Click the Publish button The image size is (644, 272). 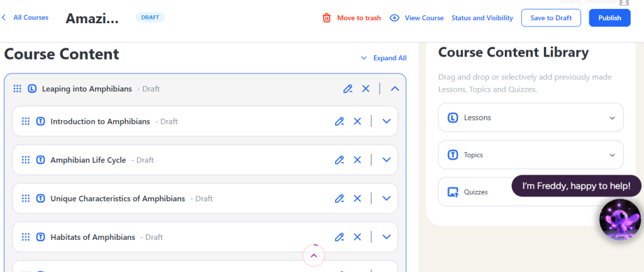point(609,18)
